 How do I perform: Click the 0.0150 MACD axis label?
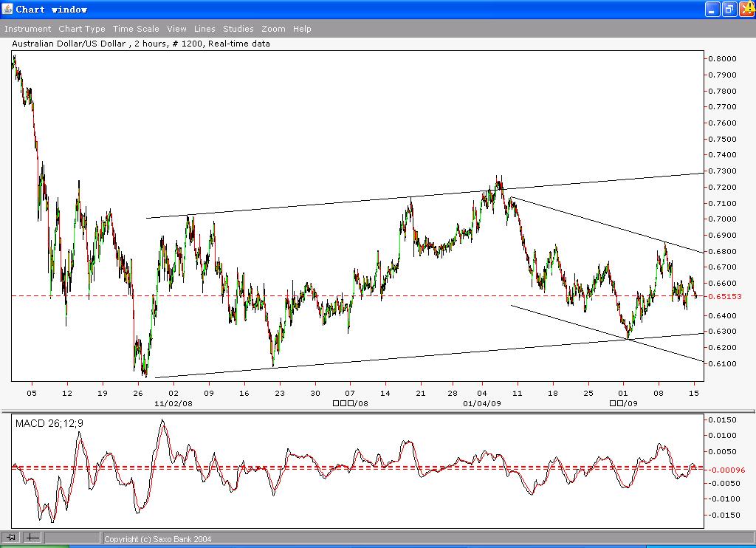click(x=722, y=419)
